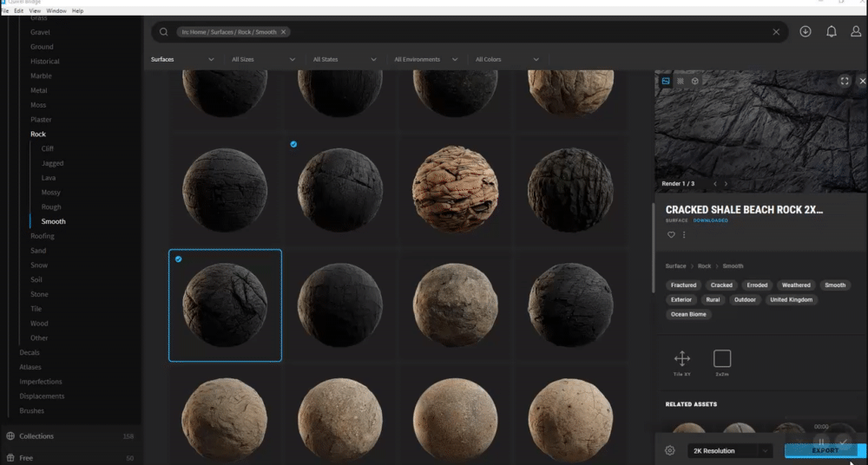The width and height of the screenshot is (868, 465).
Task: Open the user account icon
Action: (x=856, y=31)
